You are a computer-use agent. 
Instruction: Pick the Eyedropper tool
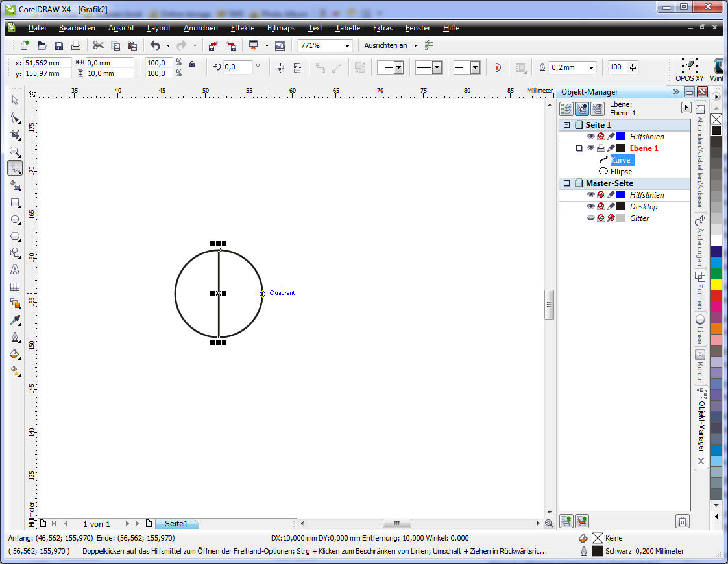coord(15,320)
